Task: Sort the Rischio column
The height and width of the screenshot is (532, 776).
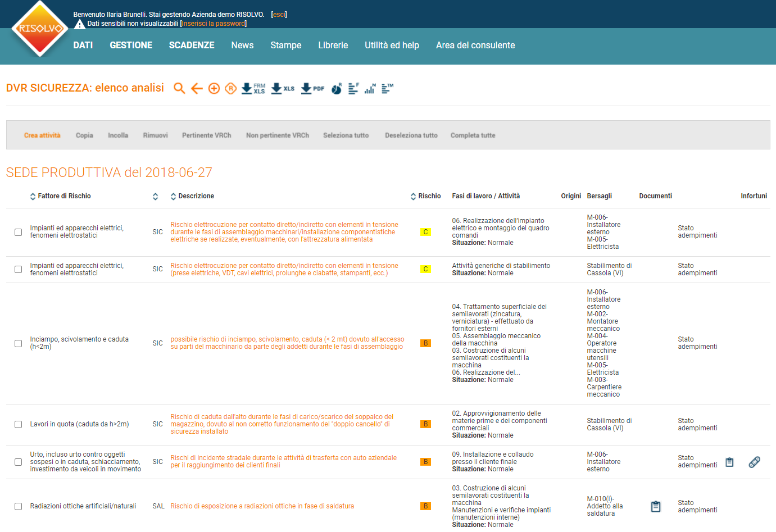Action: 412,195
